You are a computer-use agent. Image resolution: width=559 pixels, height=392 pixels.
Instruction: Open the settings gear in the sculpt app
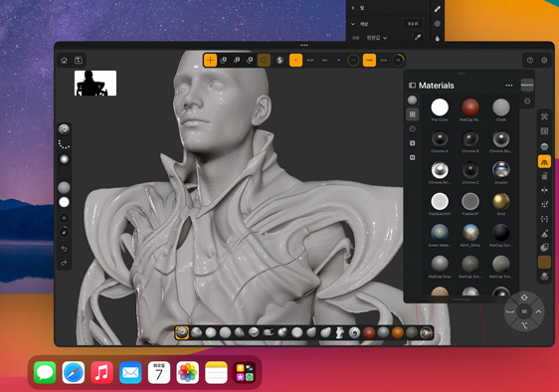click(544, 61)
